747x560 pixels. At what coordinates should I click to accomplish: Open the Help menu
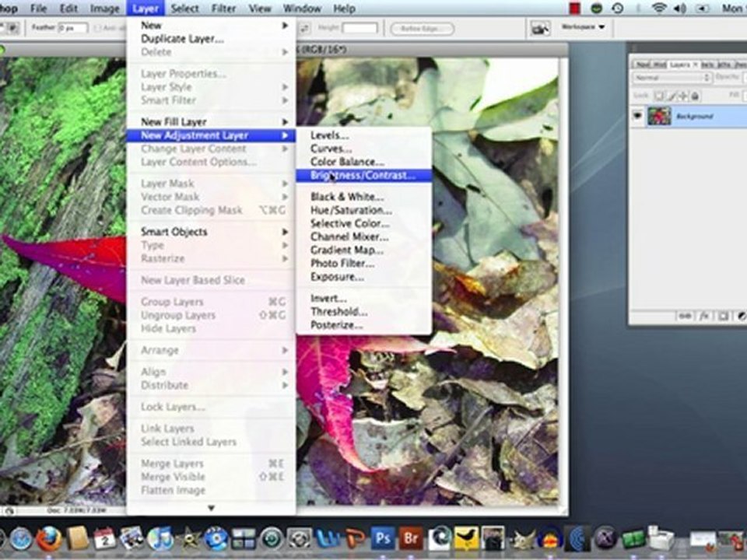click(344, 9)
